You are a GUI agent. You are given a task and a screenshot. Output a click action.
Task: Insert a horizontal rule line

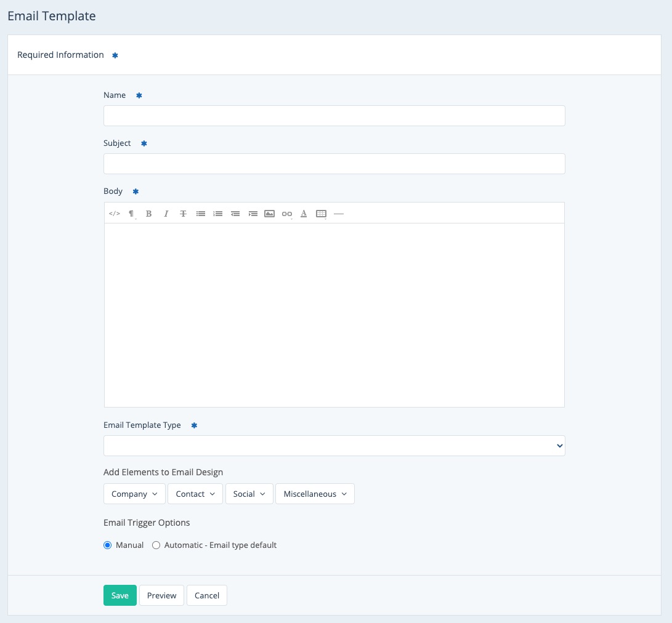coord(338,214)
